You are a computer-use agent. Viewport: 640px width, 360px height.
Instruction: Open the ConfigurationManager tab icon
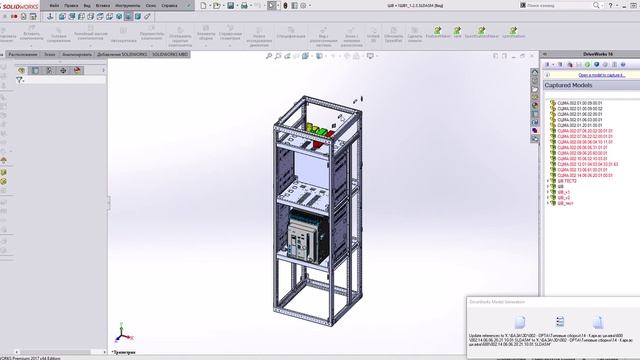49,71
